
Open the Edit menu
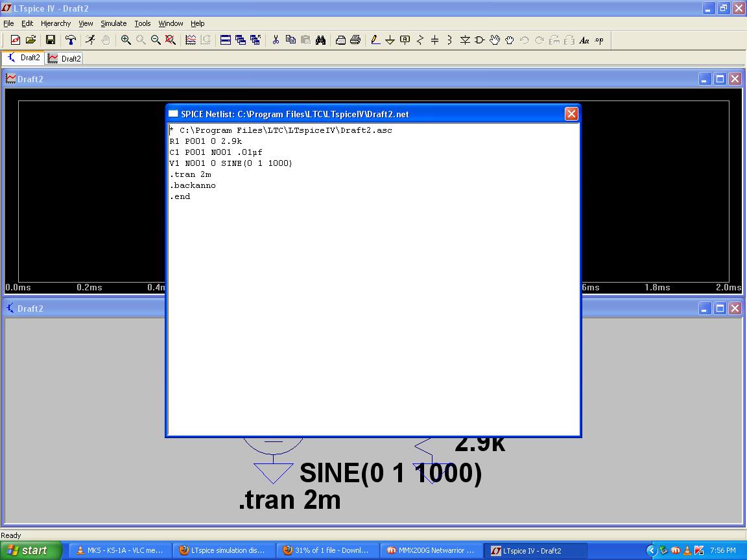click(27, 23)
